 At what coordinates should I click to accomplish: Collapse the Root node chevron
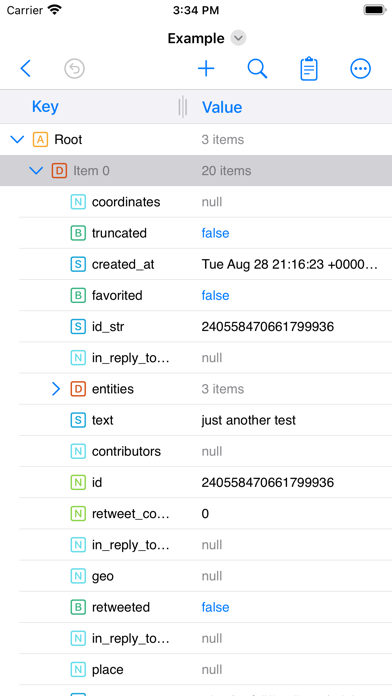pos(17,140)
